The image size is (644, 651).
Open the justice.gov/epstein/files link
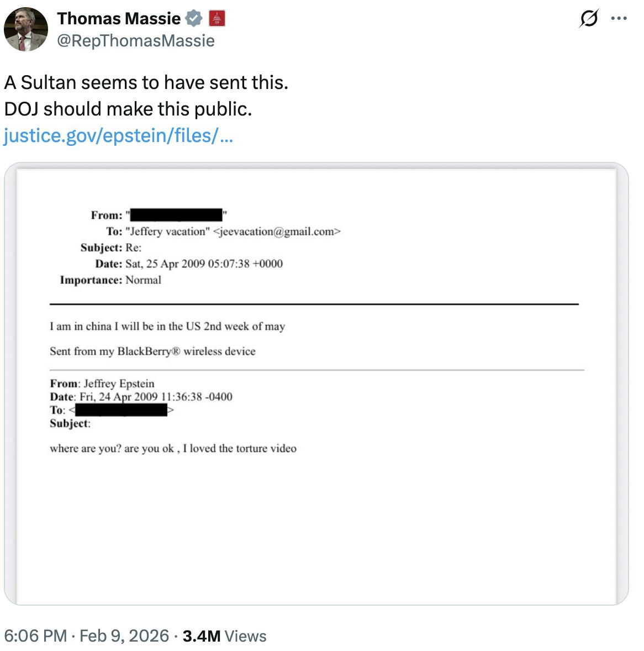point(119,134)
